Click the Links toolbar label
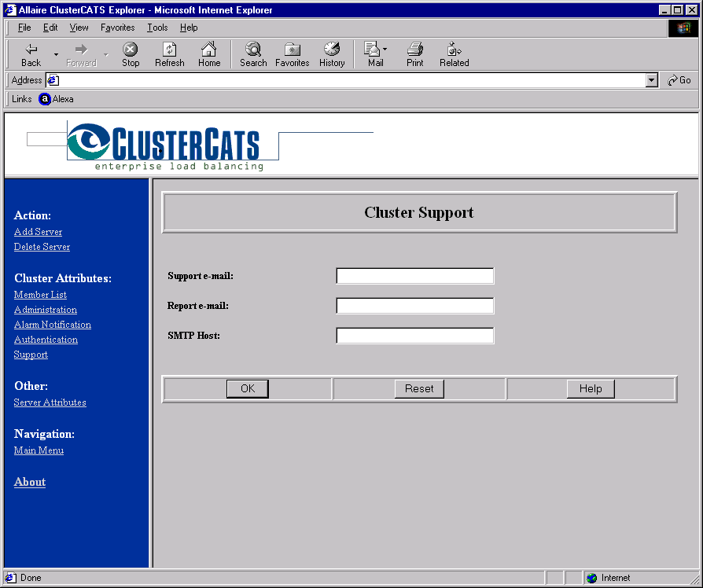Viewport: 703px width, 588px height. tap(21, 99)
